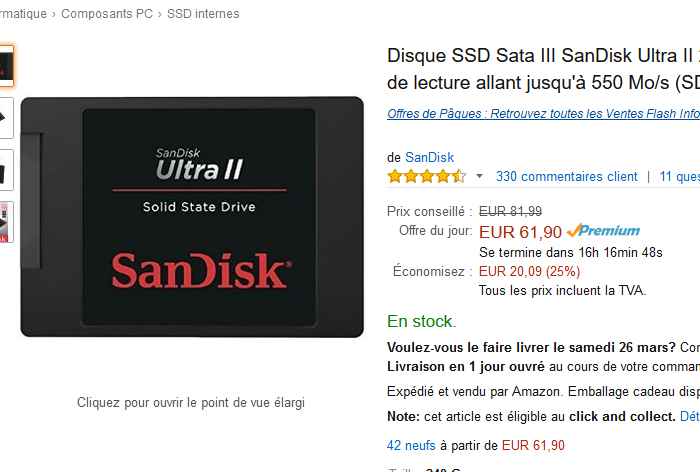This screenshot has height=472, width=700.
Task: Click the Amazon Premium logo
Action: (603, 230)
